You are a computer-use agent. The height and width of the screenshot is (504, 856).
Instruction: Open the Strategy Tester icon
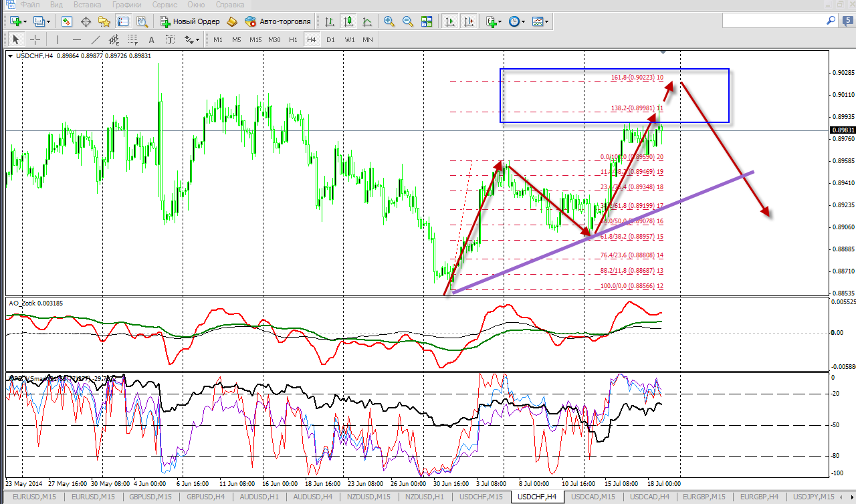pyautogui.click(x=143, y=21)
